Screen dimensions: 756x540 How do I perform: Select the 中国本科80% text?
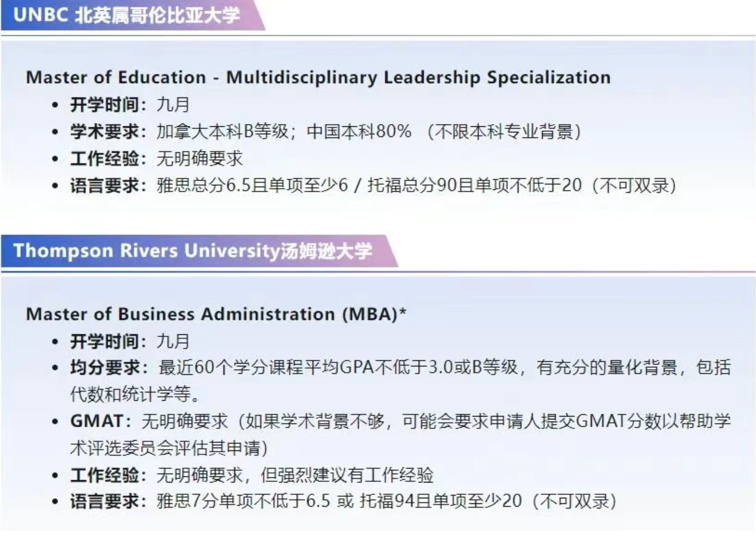(359, 131)
